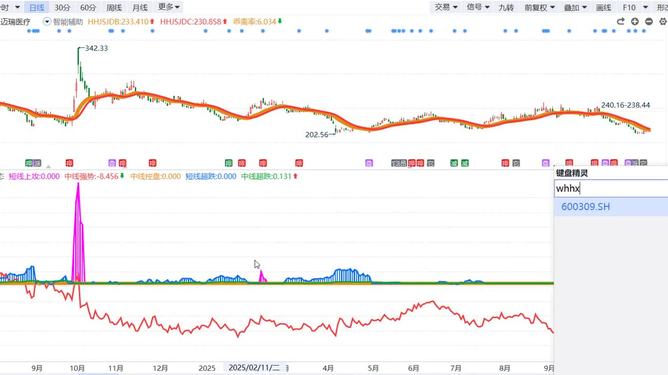
Task: Select the 600309.SH search result
Action: click(x=611, y=207)
